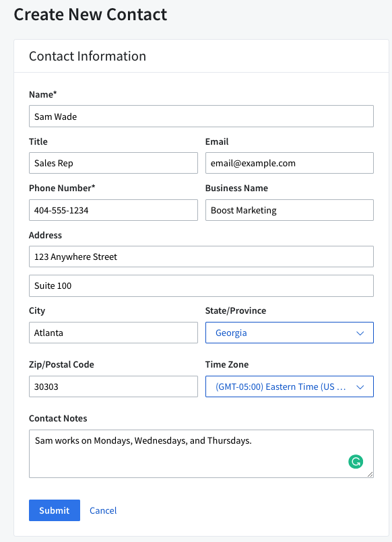
Task: Open the Time Zone Eastern Time dropdown
Action: point(290,386)
